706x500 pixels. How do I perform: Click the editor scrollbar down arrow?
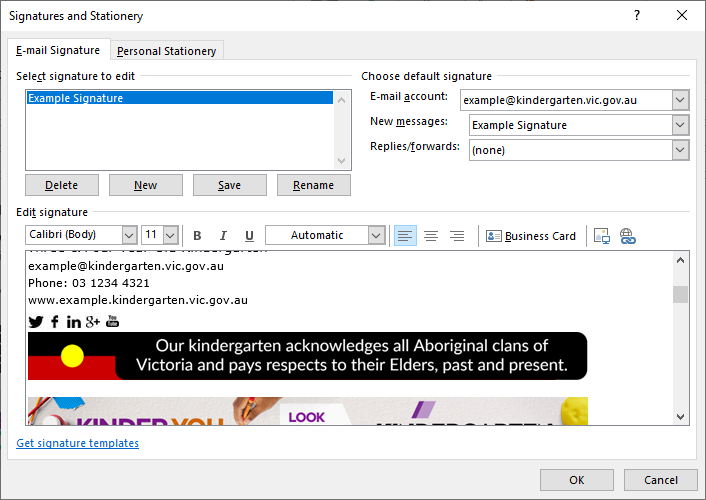680,417
